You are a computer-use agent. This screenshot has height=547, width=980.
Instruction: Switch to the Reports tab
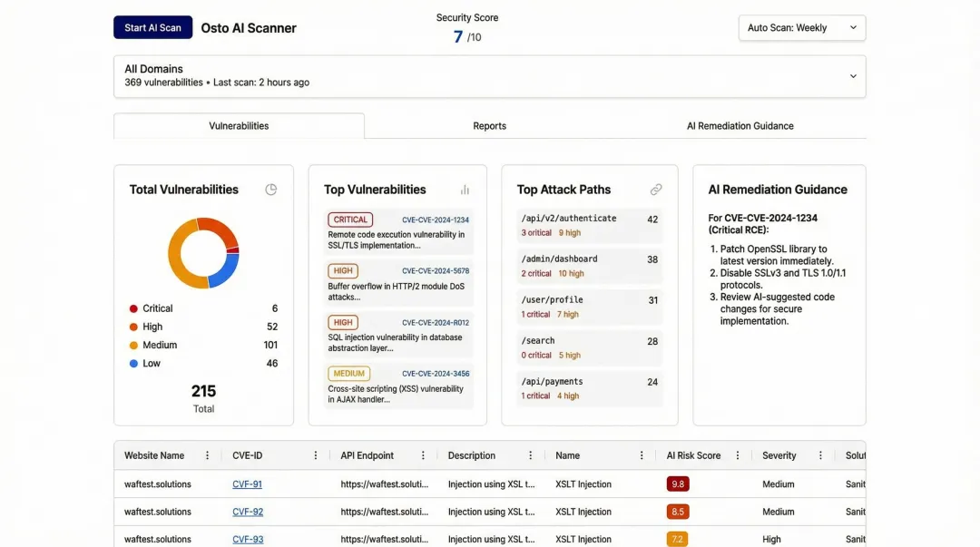pos(489,125)
